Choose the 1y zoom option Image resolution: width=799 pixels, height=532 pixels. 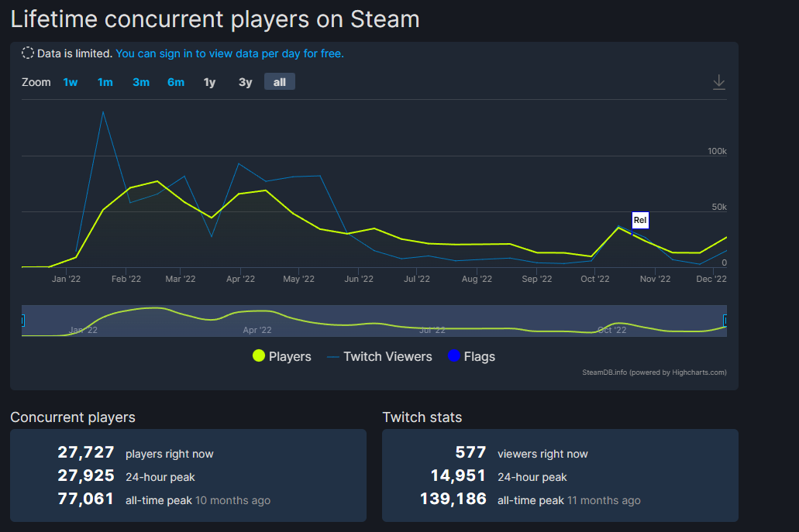(209, 82)
